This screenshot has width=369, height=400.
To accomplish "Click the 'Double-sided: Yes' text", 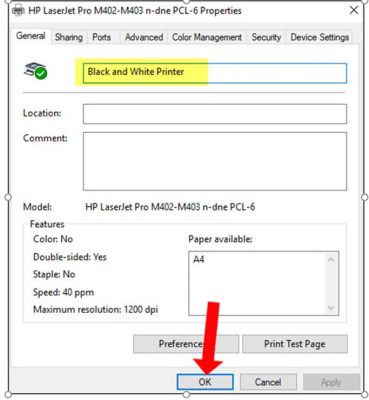I will point(70,257).
